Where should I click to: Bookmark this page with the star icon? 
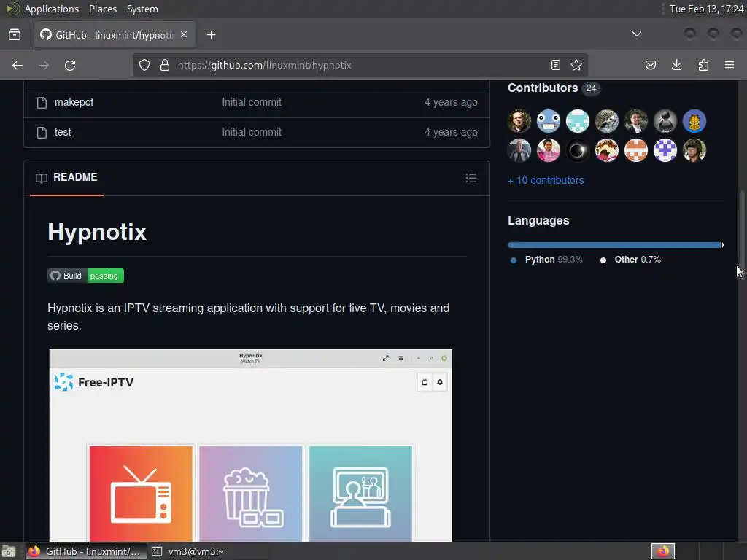tap(576, 65)
